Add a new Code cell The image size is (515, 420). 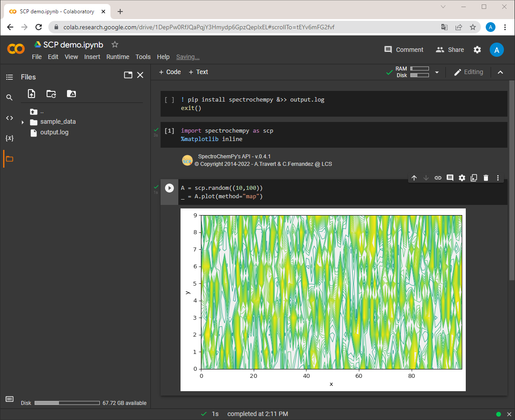[170, 72]
